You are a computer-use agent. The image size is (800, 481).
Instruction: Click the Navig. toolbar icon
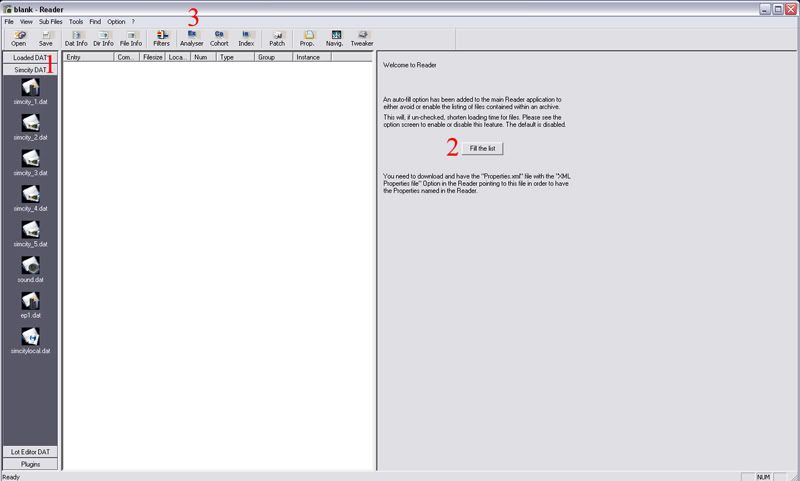[335, 38]
